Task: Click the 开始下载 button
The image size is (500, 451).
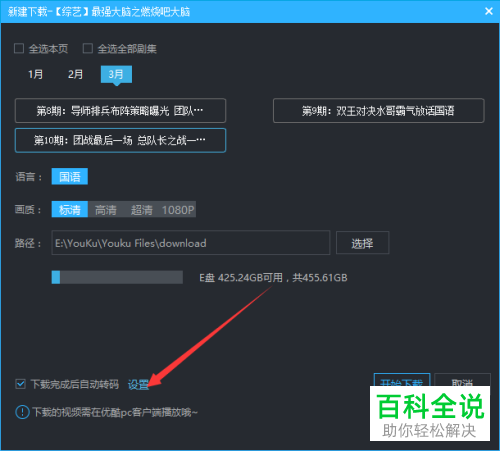Action: (x=402, y=380)
